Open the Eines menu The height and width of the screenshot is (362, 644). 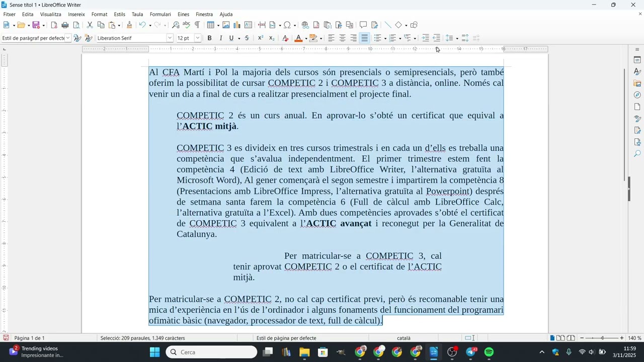click(184, 15)
